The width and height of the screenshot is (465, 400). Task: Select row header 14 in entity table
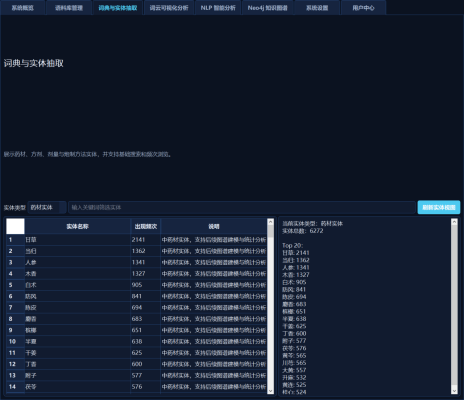coord(15,387)
